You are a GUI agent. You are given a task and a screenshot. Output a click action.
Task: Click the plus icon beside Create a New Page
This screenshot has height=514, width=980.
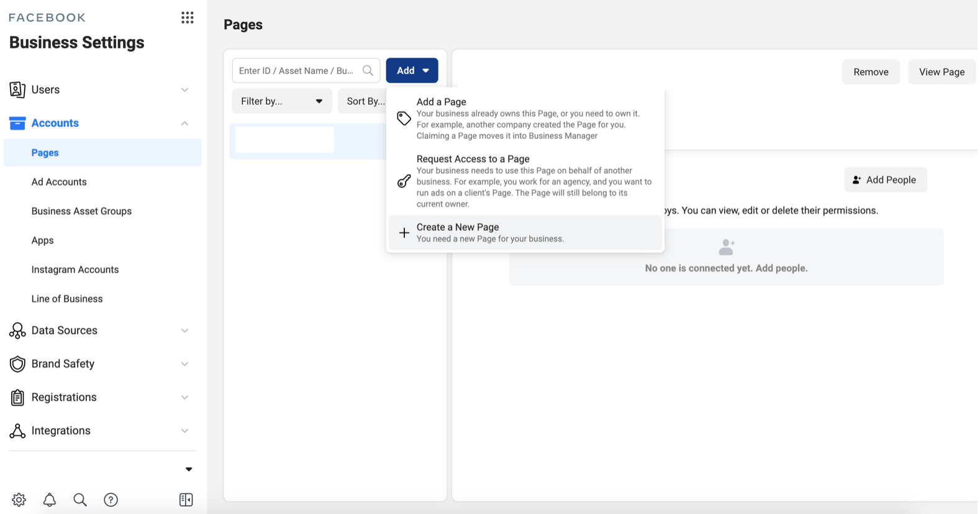pos(404,233)
